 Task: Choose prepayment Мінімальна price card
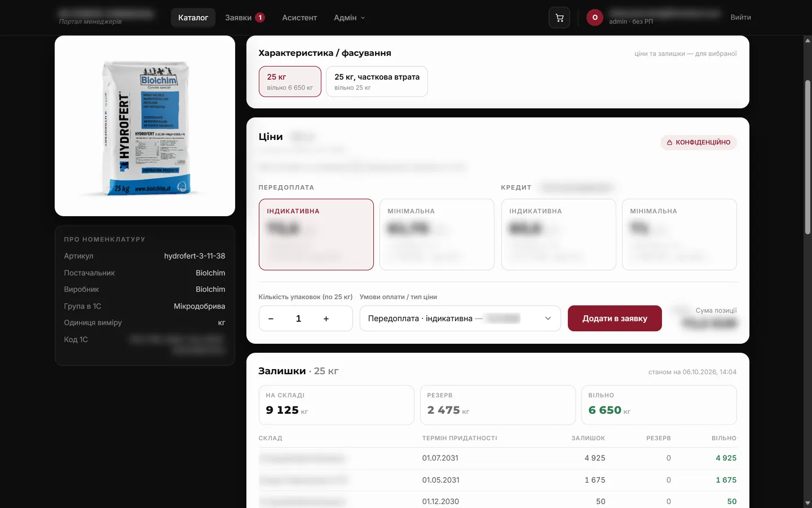[437, 234]
